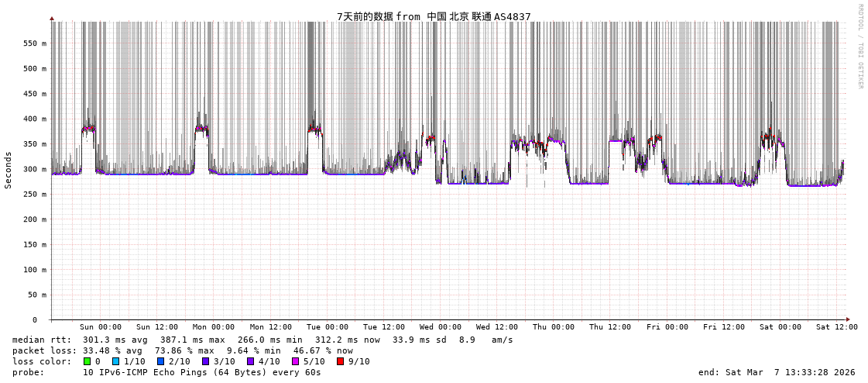Click the RRDTOOL / TOBI OETIKER watermark
The image size is (868, 383).
pos(859,47)
